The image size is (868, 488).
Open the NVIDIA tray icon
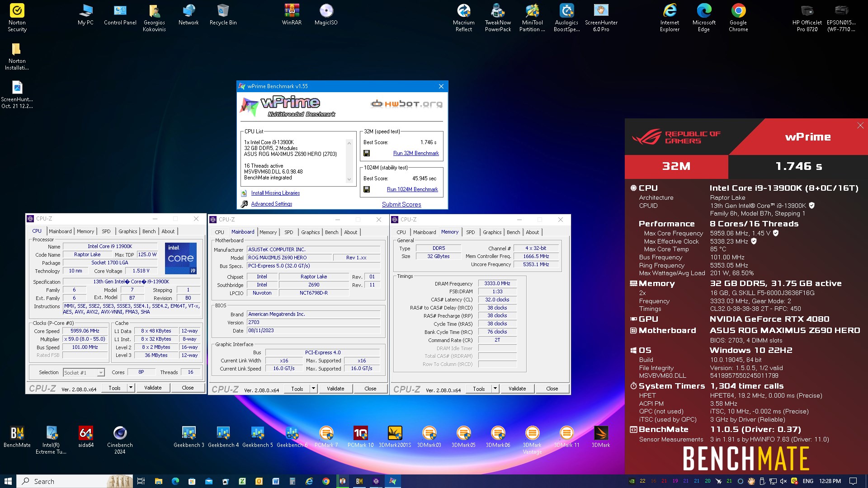632,481
